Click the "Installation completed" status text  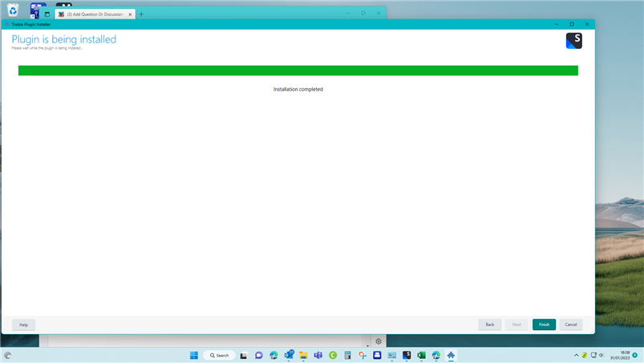(x=298, y=89)
